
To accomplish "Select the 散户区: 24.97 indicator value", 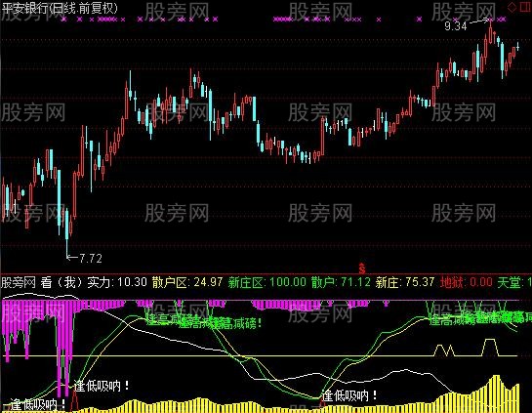I will pyautogui.click(x=187, y=282).
